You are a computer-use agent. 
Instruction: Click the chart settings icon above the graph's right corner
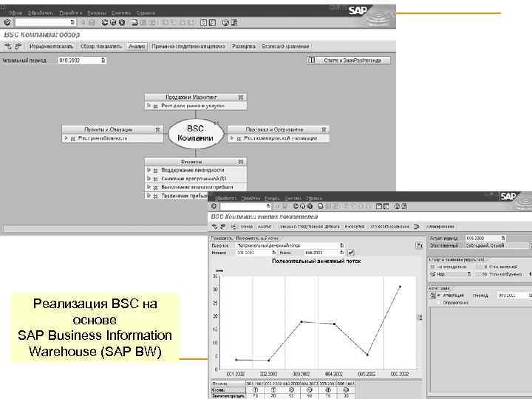(x=420, y=245)
